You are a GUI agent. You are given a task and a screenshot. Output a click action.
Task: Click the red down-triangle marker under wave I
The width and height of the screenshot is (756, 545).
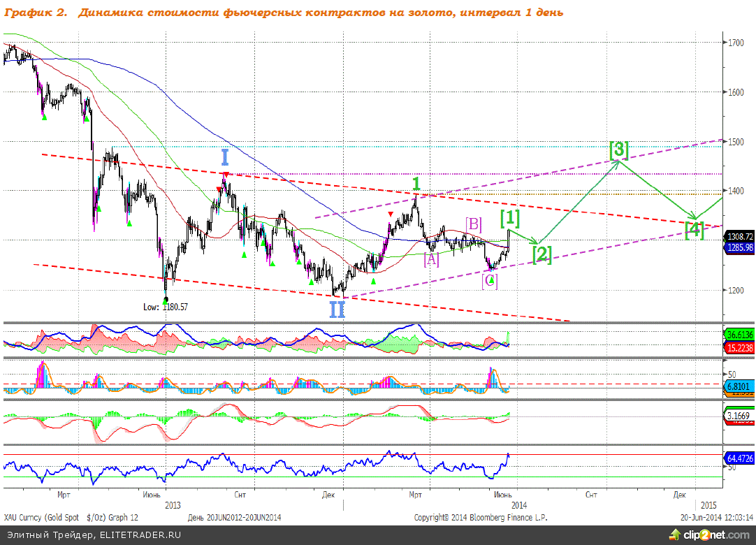[x=226, y=175]
